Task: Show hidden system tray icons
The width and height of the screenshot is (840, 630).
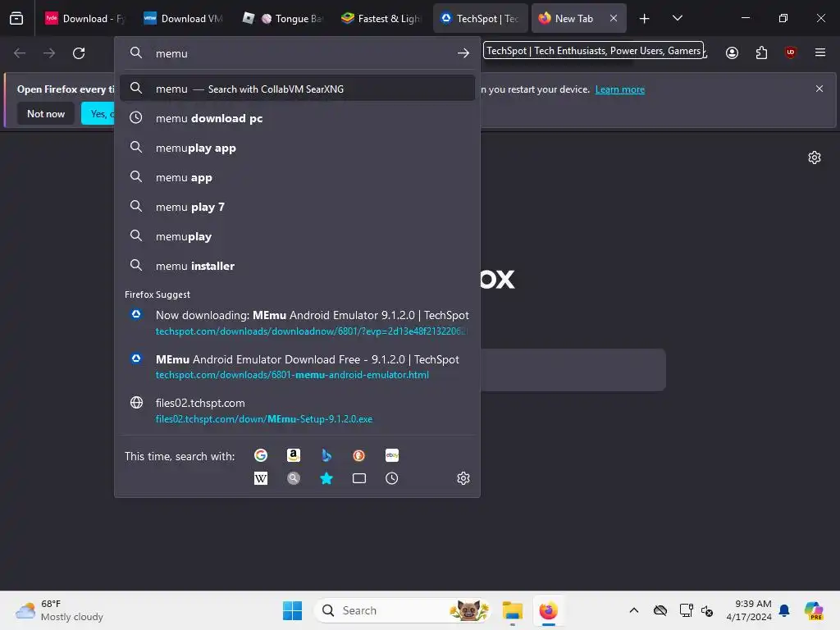Action: pos(634,610)
